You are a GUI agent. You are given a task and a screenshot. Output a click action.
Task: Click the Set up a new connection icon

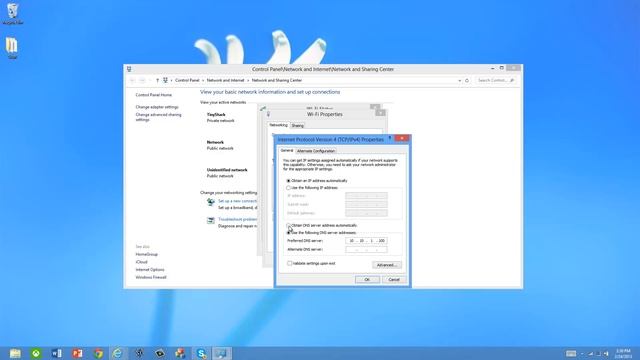click(211, 202)
